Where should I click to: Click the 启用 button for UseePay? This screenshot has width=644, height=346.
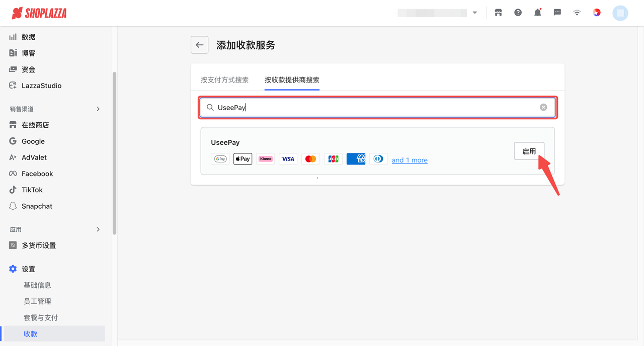(x=529, y=151)
